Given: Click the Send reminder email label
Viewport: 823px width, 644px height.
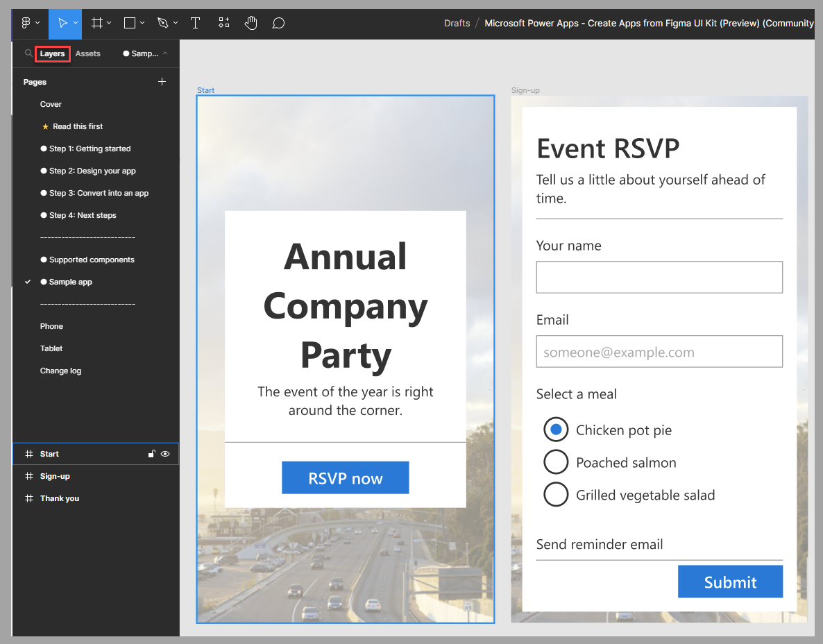Looking at the screenshot, I should coord(600,544).
